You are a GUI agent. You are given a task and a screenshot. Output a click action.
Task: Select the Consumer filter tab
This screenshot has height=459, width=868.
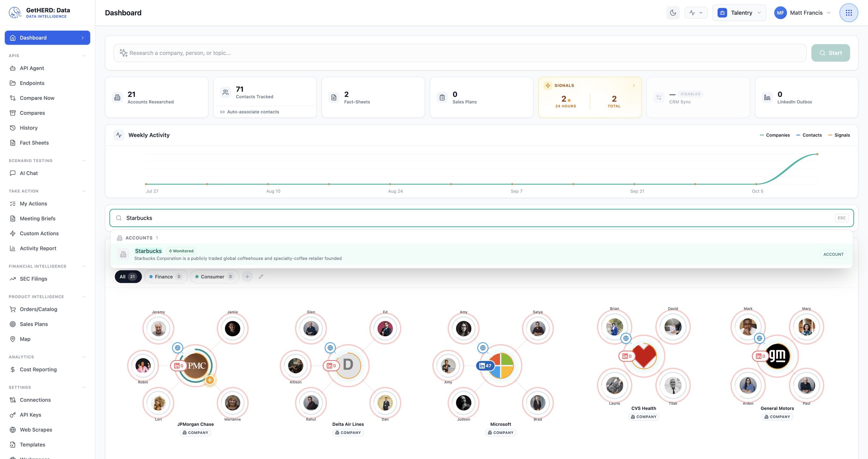(x=214, y=277)
